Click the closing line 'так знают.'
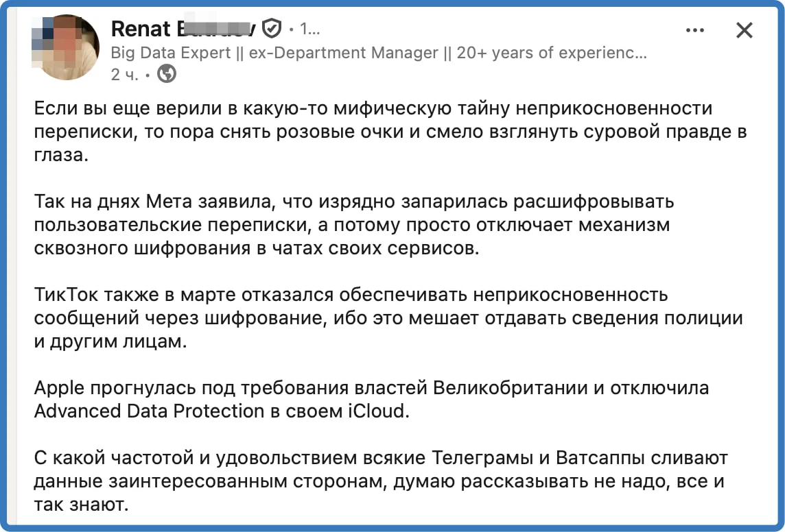This screenshot has height=532, width=785. (80, 505)
